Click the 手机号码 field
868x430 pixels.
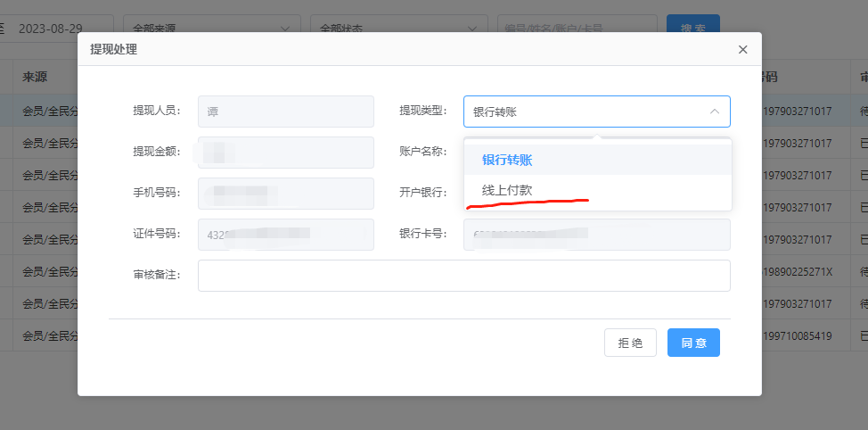pos(285,194)
